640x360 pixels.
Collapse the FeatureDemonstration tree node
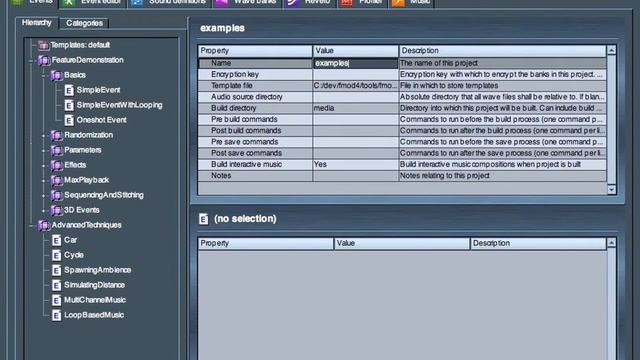[x=31, y=60]
